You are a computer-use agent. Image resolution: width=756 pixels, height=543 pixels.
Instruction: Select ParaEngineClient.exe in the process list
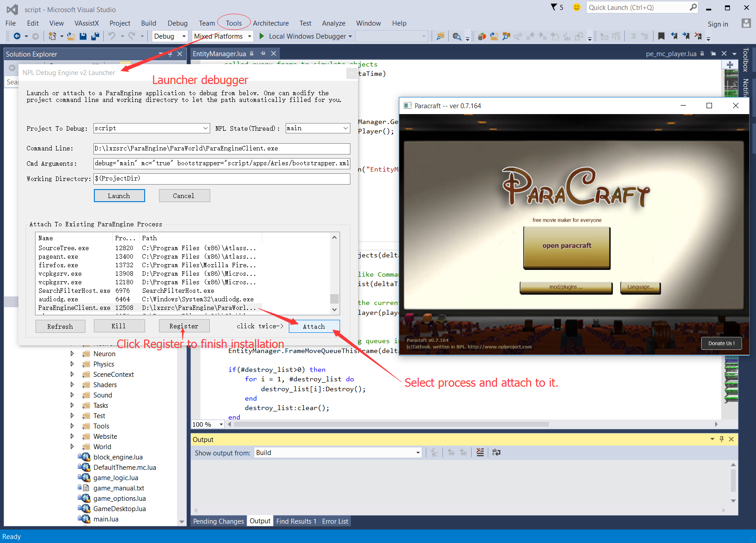point(148,308)
